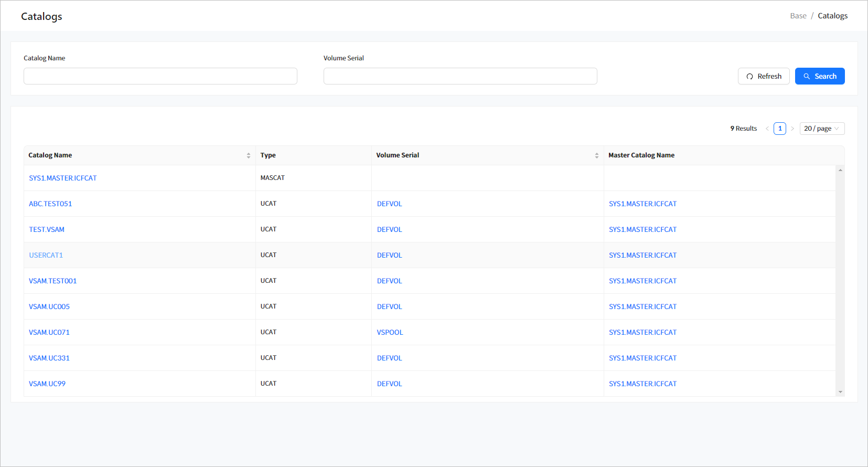This screenshot has width=868, height=467.
Task: Sort table by Catalog Name column
Action: (x=248, y=155)
